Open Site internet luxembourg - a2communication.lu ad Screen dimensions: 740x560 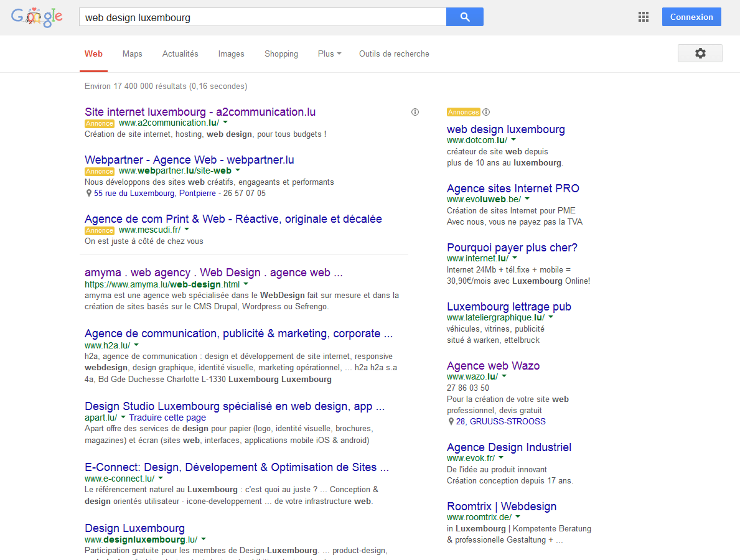(200, 112)
